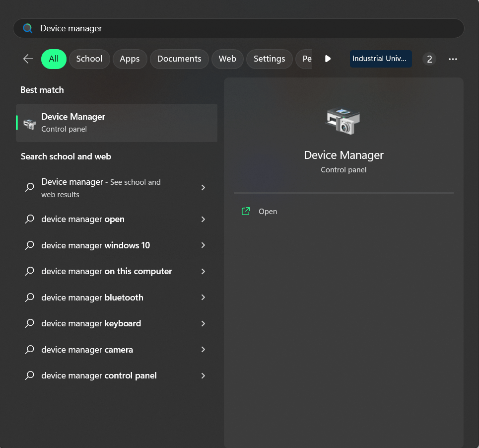479x448 pixels.
Task: Switch to the Settings filter tab
Action: [270, 59]
